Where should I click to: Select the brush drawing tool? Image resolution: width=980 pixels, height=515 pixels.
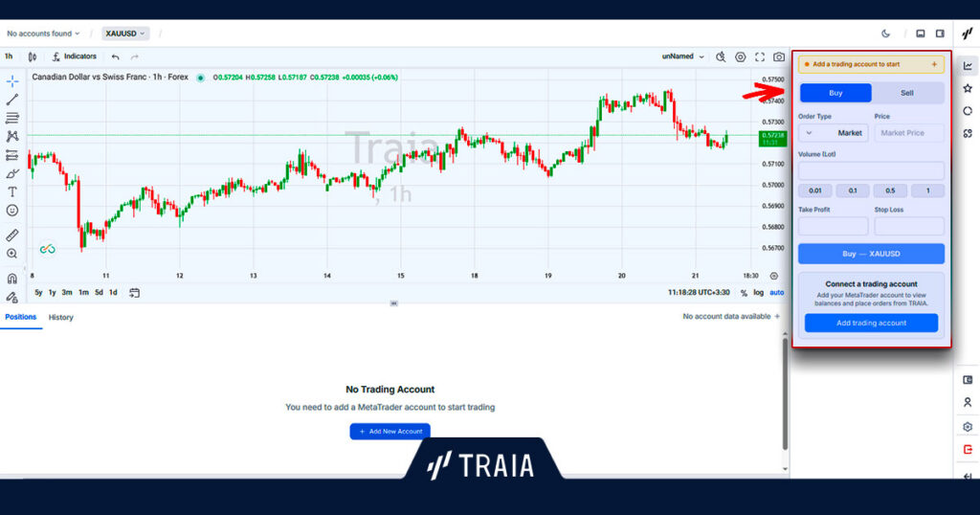tap(11, 174)
